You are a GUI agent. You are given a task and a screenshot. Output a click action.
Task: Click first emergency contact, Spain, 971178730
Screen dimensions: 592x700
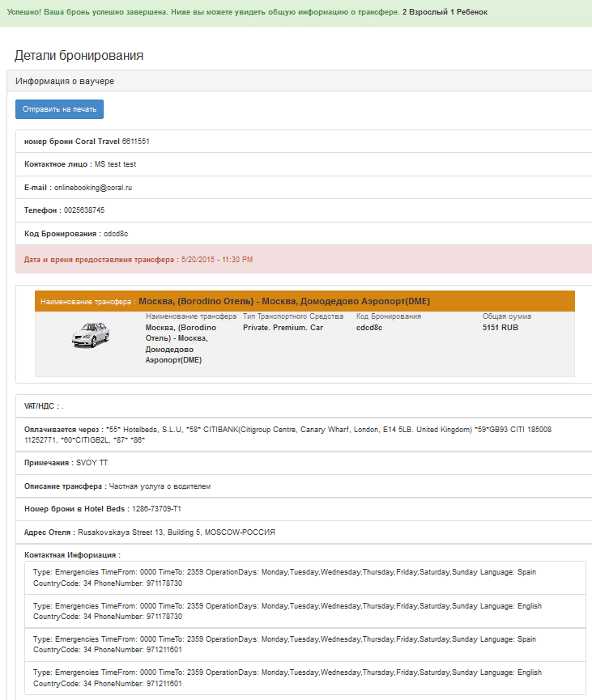coord(305,578)
